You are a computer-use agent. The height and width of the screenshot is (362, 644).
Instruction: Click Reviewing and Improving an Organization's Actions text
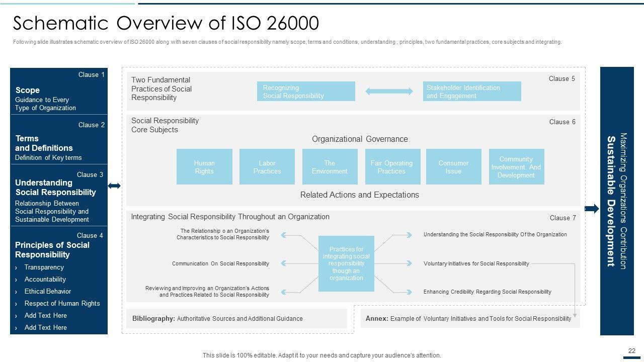click(207, 292)
